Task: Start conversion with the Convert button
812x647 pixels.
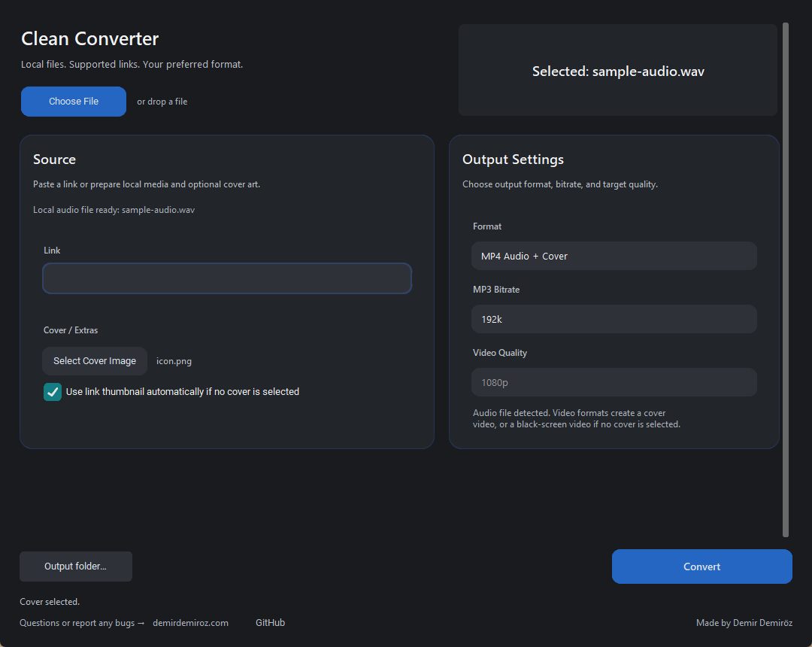Action: click(701, 567)
